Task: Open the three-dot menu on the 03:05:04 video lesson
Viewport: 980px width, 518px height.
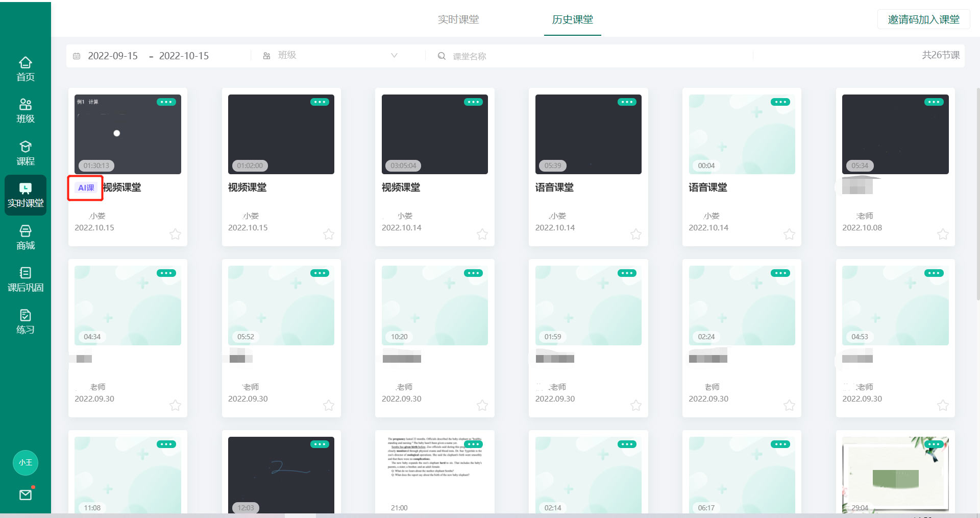Action: (x=473, y=102)
